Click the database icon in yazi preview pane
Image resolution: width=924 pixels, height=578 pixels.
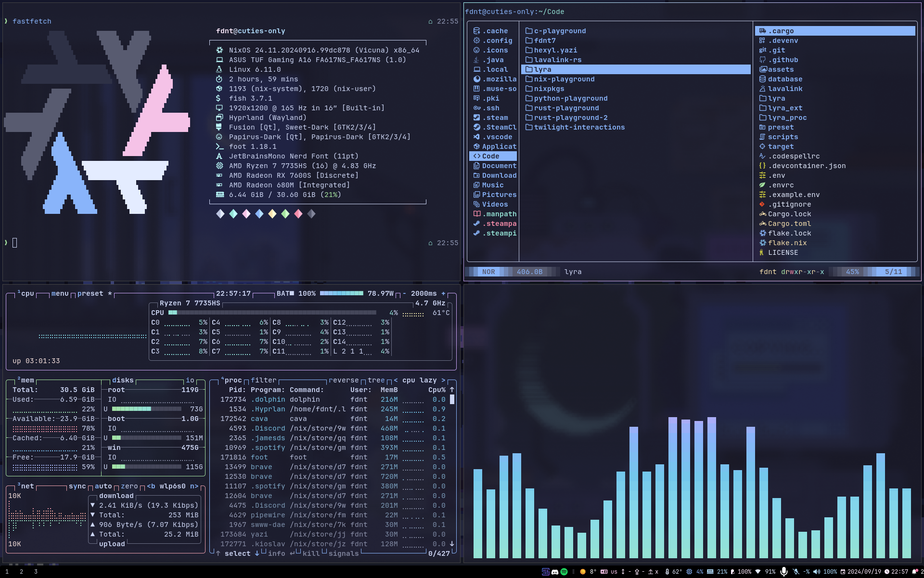(762, 79)
